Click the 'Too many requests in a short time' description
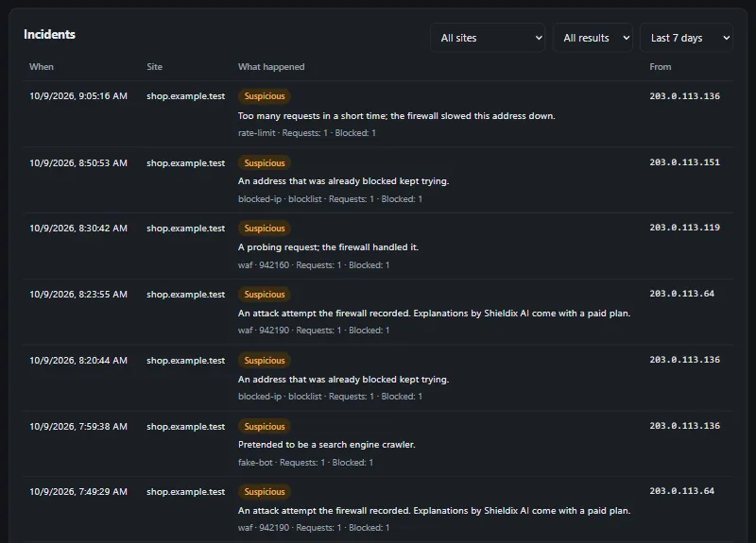The height and width of the screenshot is (543, 756). click(x=396, y=115)
